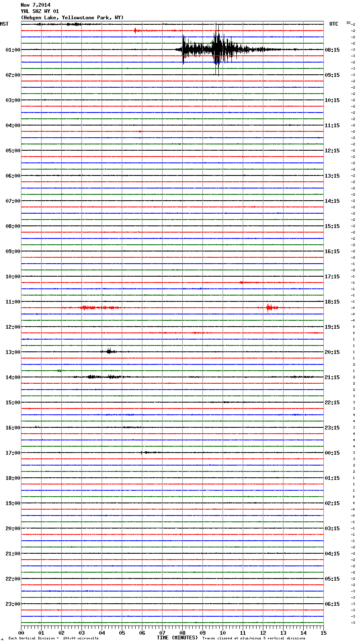Select the station code YHL SHZ WY 01

tap(40, 11)
